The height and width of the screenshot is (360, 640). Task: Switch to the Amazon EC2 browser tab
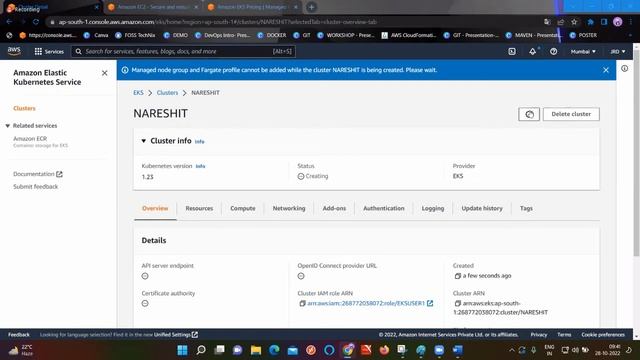point(153,7)
